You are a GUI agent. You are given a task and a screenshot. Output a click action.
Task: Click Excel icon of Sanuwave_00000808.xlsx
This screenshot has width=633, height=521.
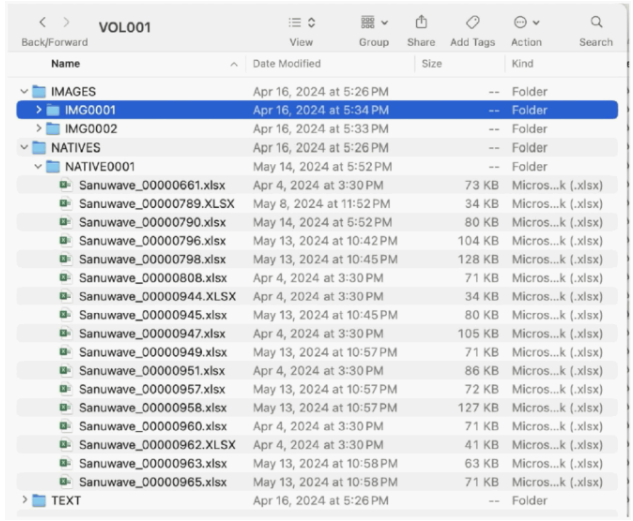(x=65, y=278)
